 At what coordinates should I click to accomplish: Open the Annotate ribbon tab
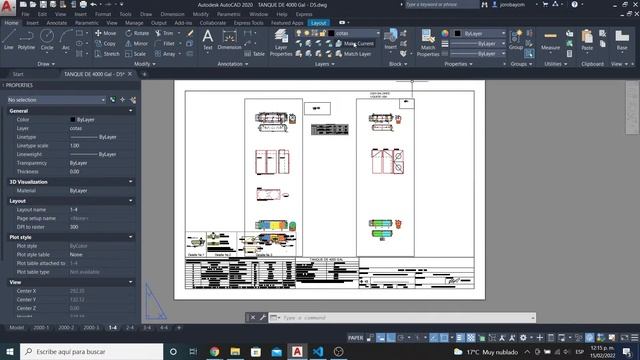57,23
